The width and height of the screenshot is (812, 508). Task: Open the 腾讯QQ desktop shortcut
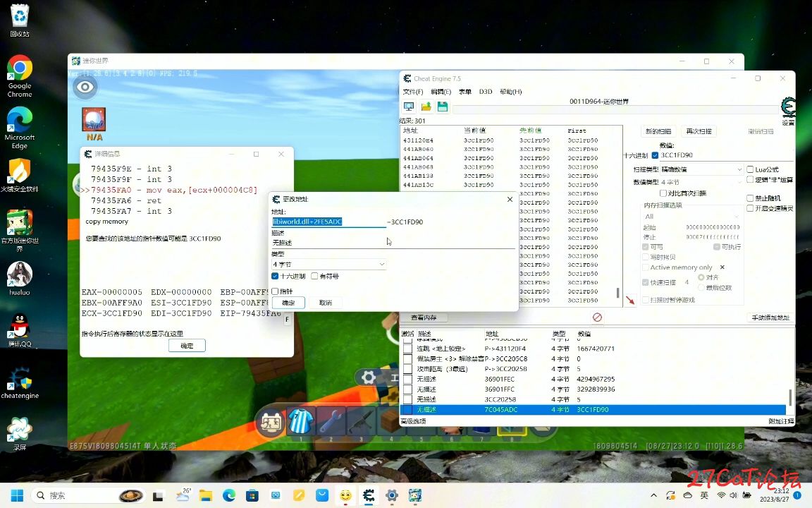point(20,330)
